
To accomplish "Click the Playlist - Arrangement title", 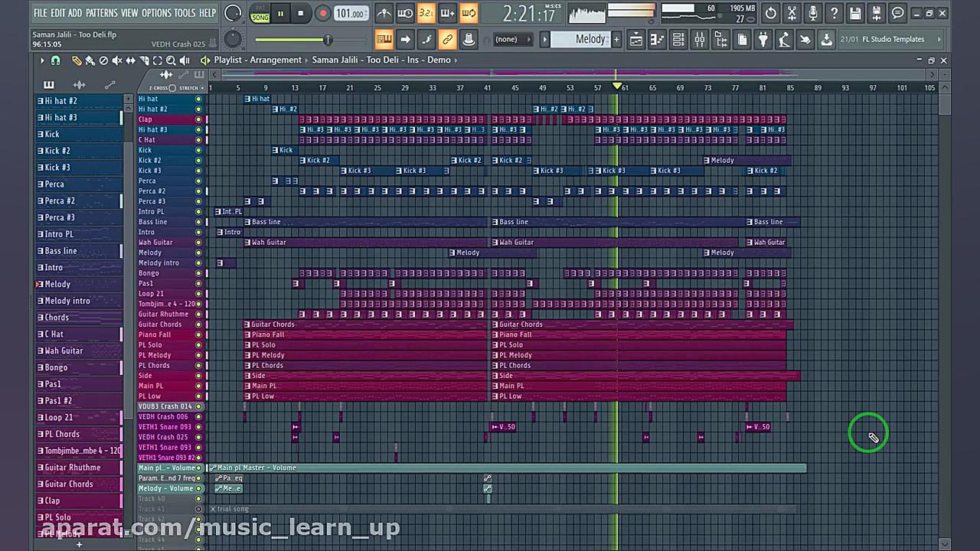I will click(x=257, y=60).
